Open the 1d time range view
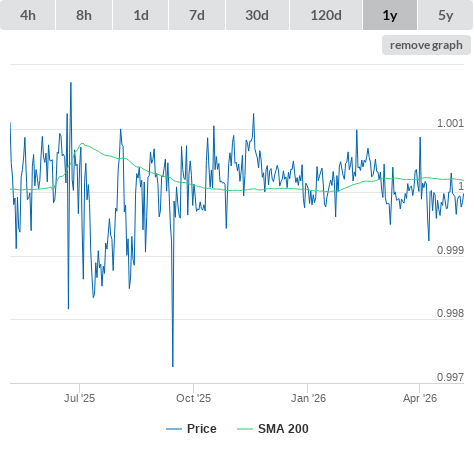The height and width of the screenshot is (455, 474). point(141,15)
